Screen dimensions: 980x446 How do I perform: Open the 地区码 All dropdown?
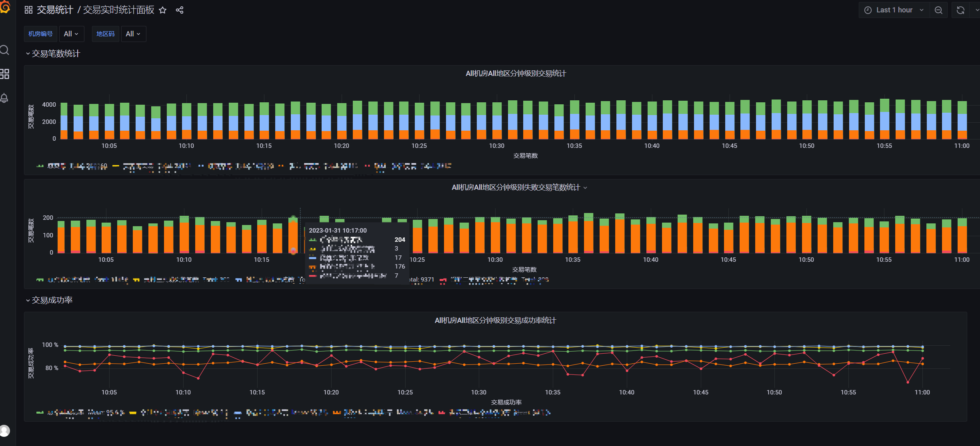(x=134, y=34)
